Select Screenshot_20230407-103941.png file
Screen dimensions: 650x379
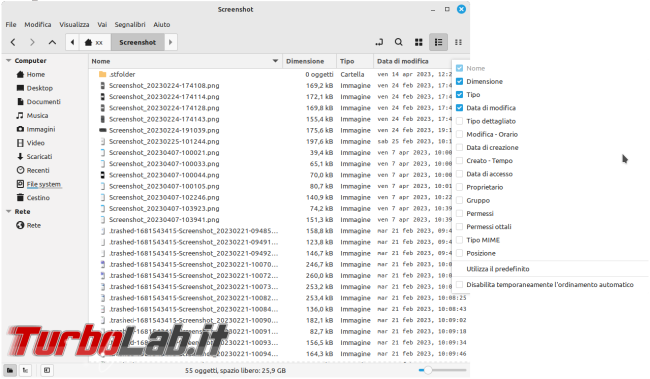[x=164, y=220]
